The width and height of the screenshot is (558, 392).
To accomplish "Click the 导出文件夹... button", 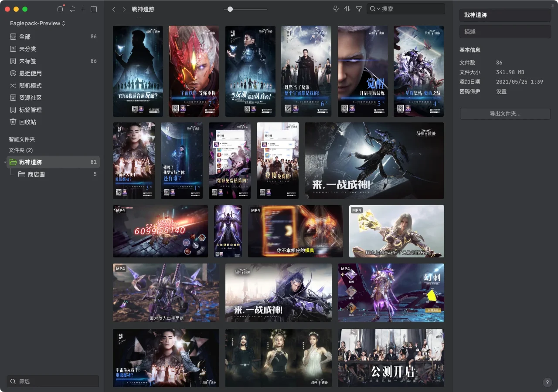I will 505,114.
